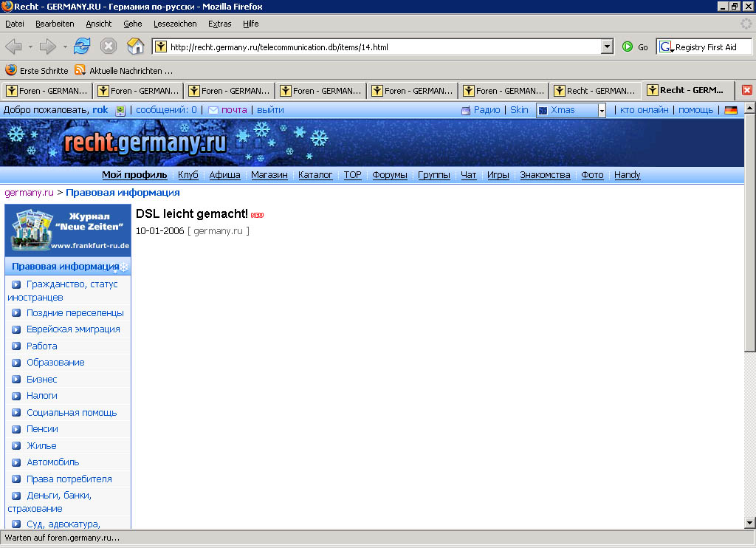Click the Stop loading icon

pyautogui.click(x=109, y=47)
